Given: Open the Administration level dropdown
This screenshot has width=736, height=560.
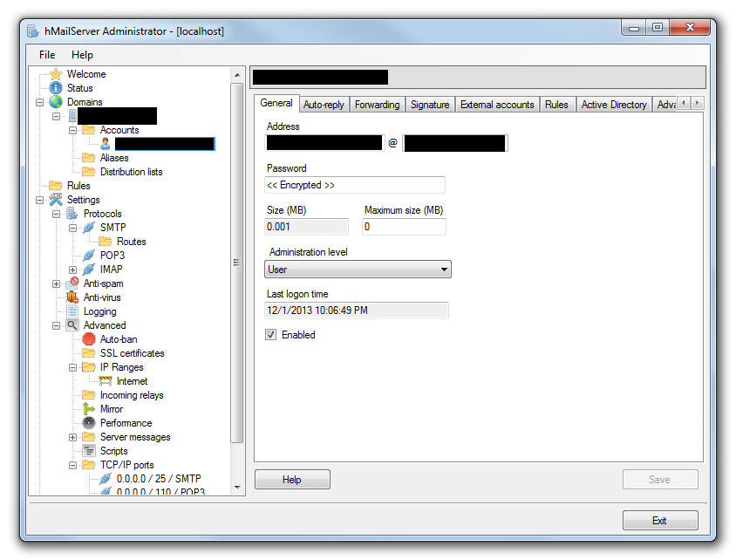Looking at the screenshot, I should 443,269.
